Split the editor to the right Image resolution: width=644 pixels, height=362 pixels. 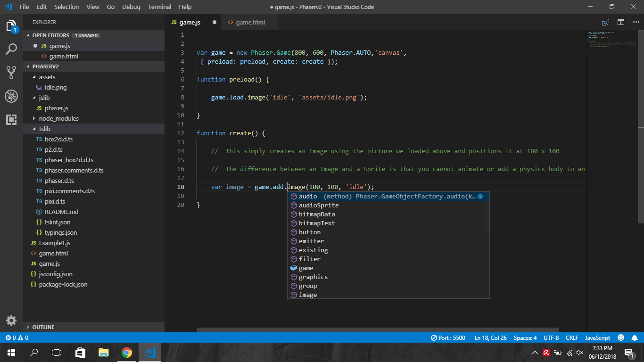621,22
